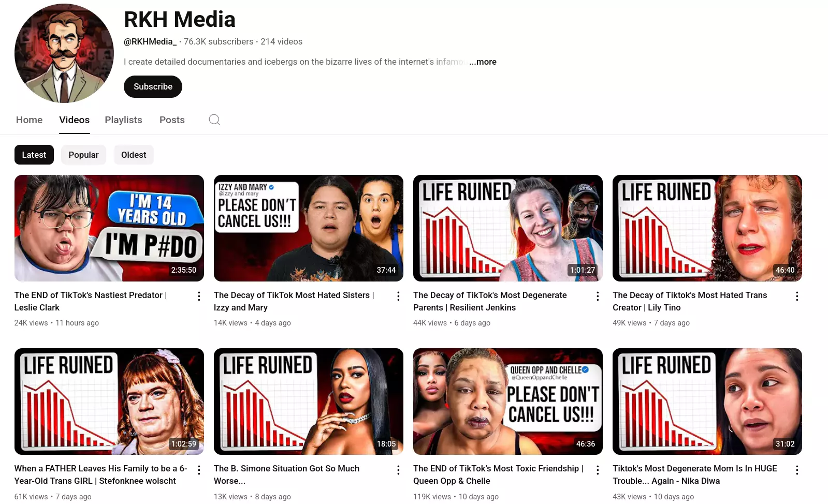Click the '214 videos' count text

[281, 41]
